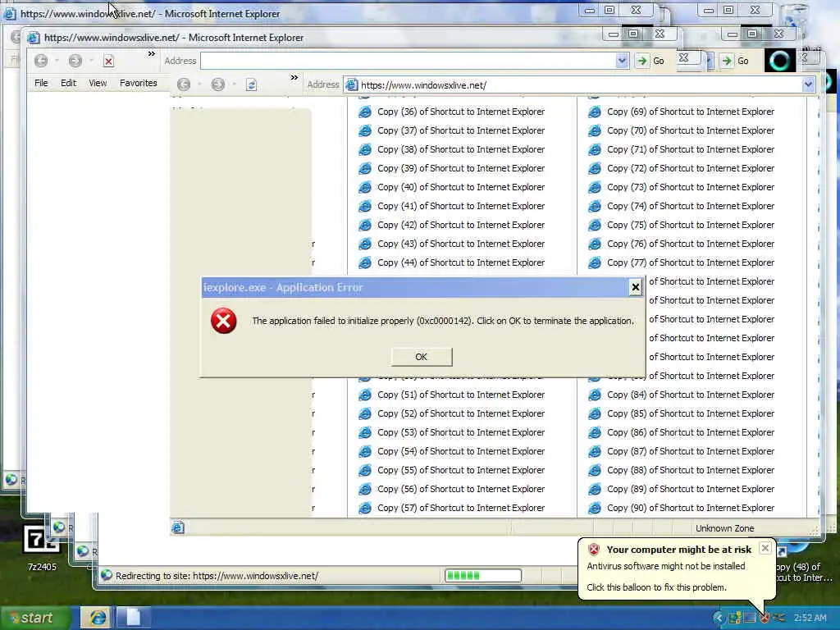Screen dimensions: 840x630
Task: Open the 7z2405 desktop icon
Action: click(x=41, y=547)
